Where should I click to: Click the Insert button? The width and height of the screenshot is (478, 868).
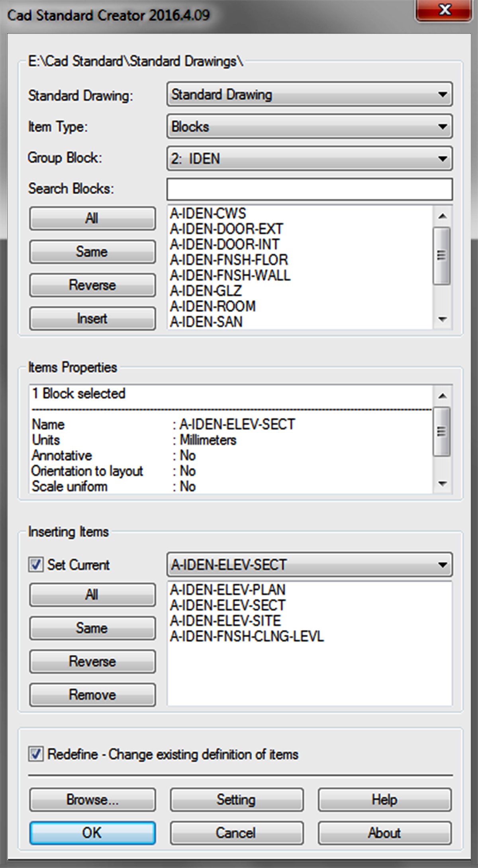(92, 318)
